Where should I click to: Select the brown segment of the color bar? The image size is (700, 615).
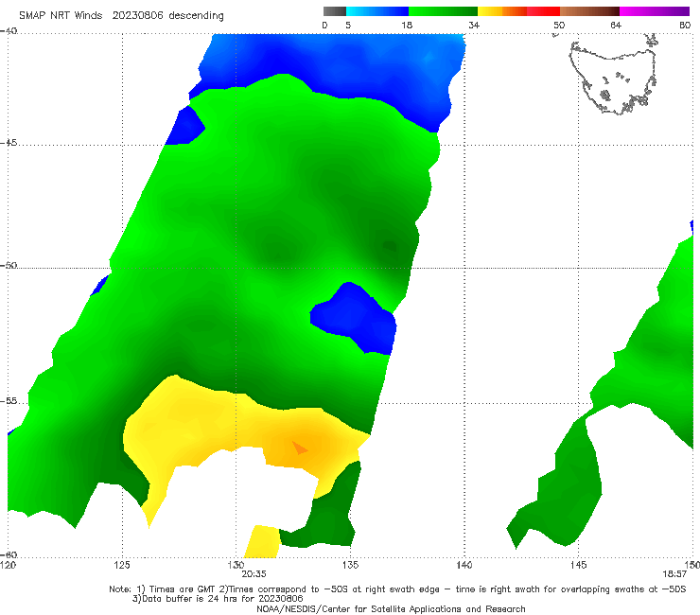[589, 11]
